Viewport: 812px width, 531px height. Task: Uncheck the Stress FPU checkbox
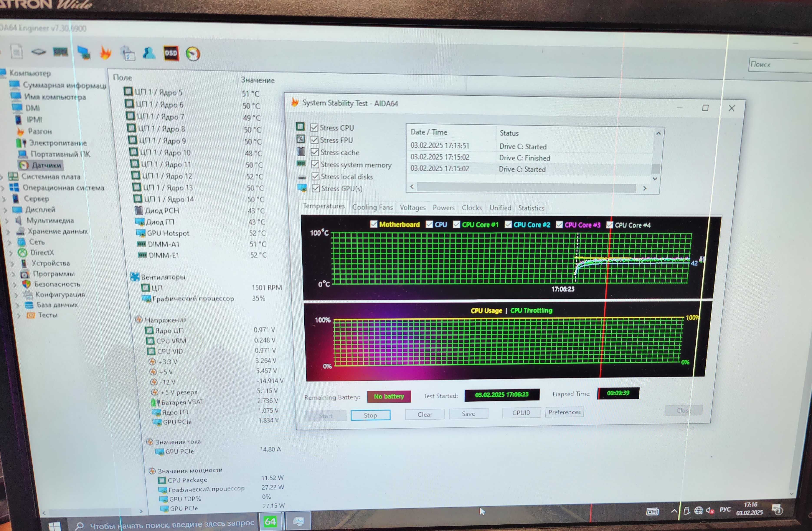(315, 140)
